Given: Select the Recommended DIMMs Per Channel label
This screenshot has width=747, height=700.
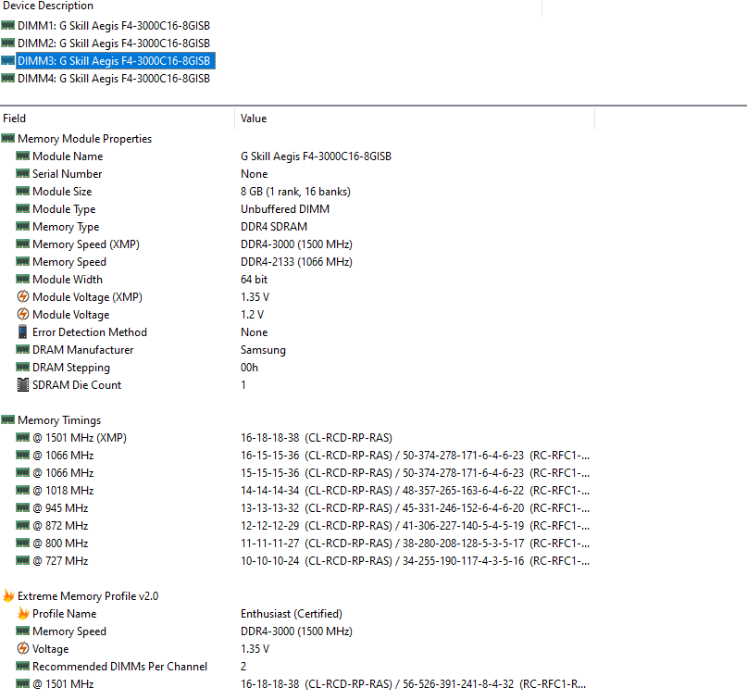Looking at the screenshot, I should pos(119,667).
